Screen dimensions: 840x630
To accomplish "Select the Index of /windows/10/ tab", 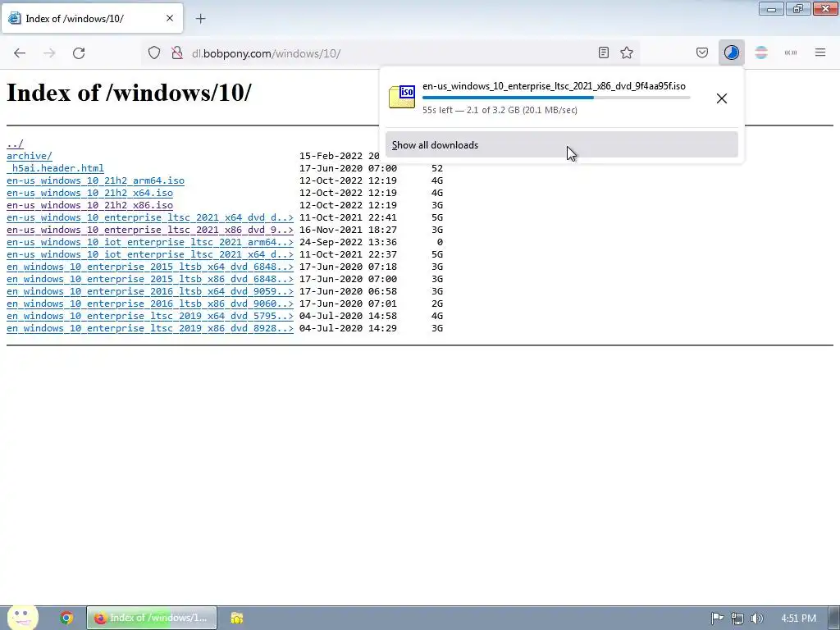I will tap(92, 18).
